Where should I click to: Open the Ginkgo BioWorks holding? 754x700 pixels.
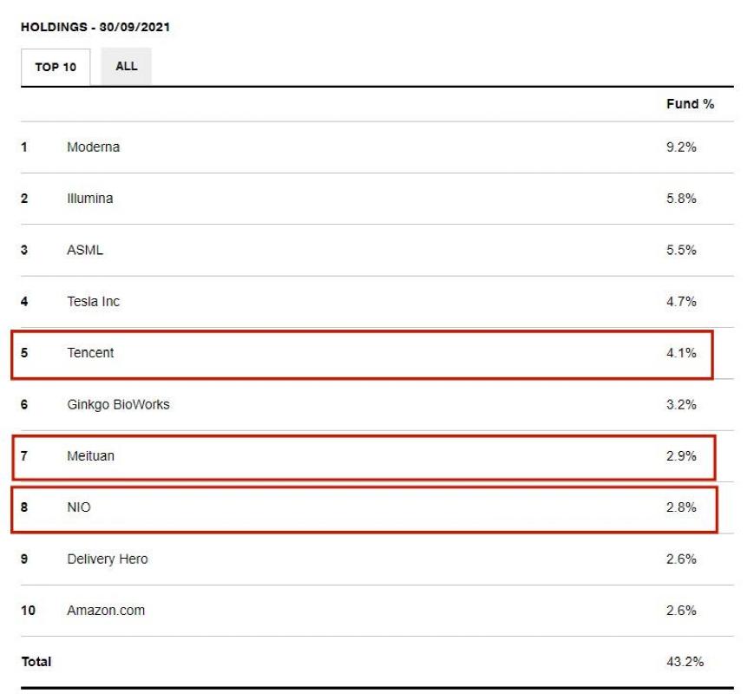coord(118,405)
